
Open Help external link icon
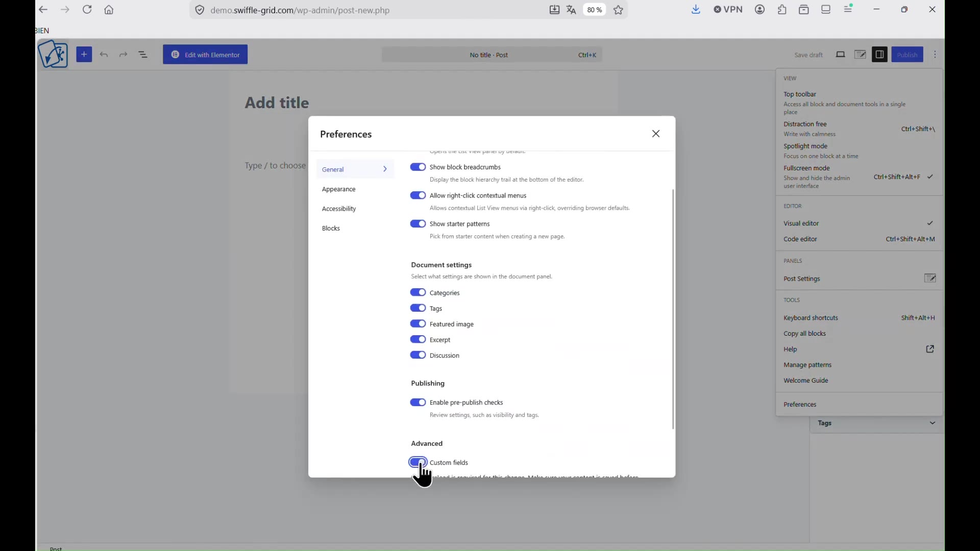(x=930, y=349)
